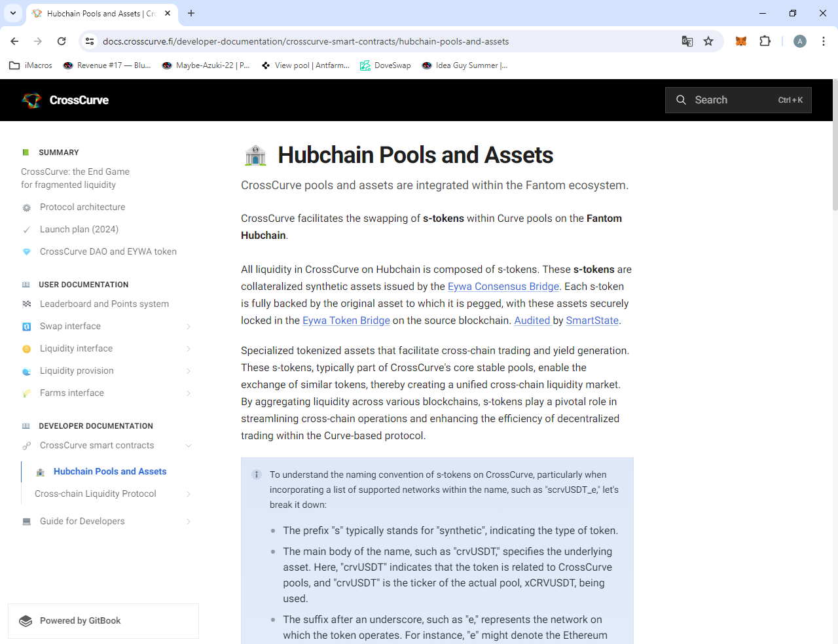Open CrossCurve DAO and EYWA token page
Screen dimensions: 838x644
pyautogui.click(x=108, y=251)
